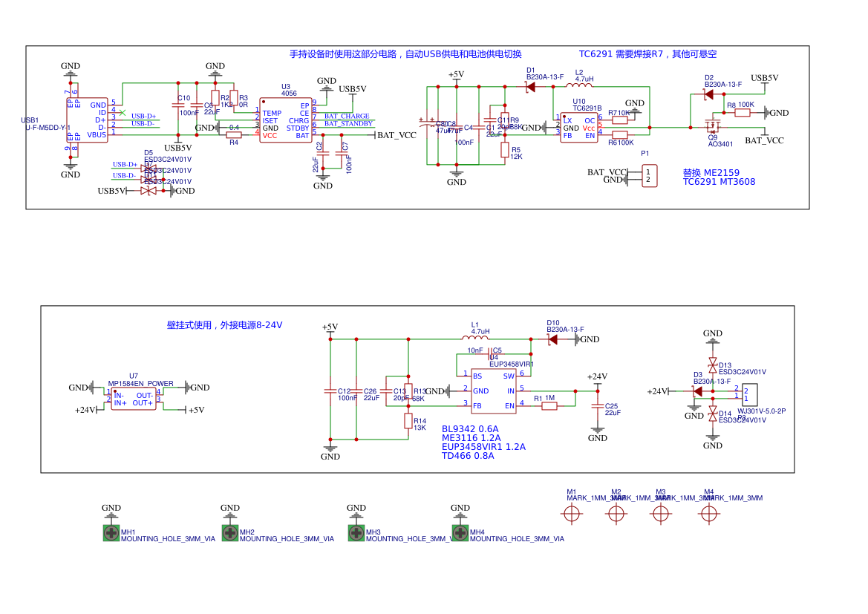The height and width of the screenshot is (614, 868).
Task: Click the BAT_CHARGE net label
Action: tap(347, 117)
